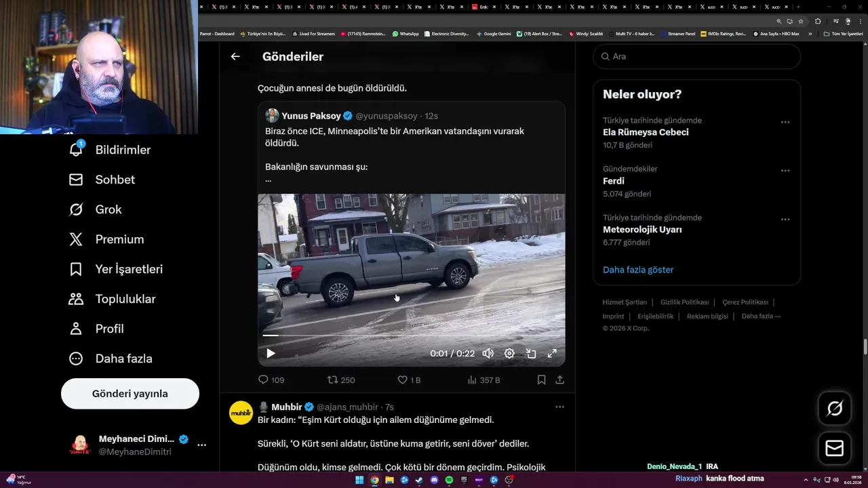Open Windows Start menu
This screenshot has height=488, width=868.
point(359,480)
